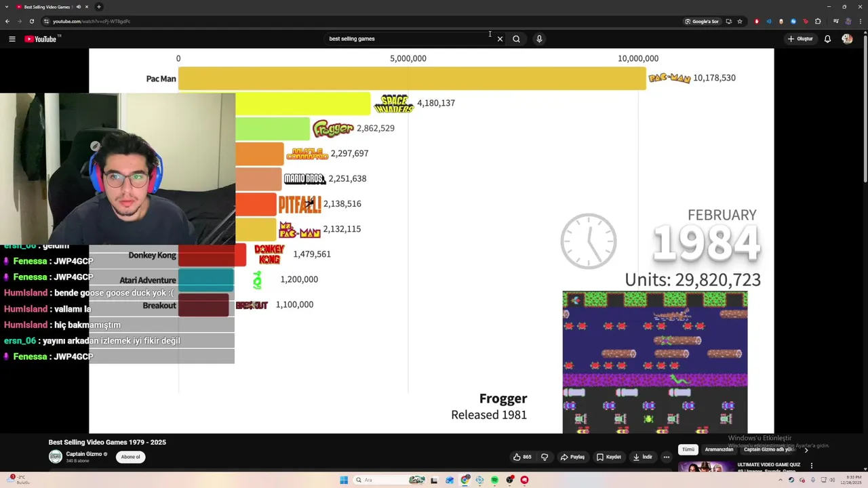Switch to the Best Selling Video Games tab
The image size is (868, 488).
[x=47, y=7]
